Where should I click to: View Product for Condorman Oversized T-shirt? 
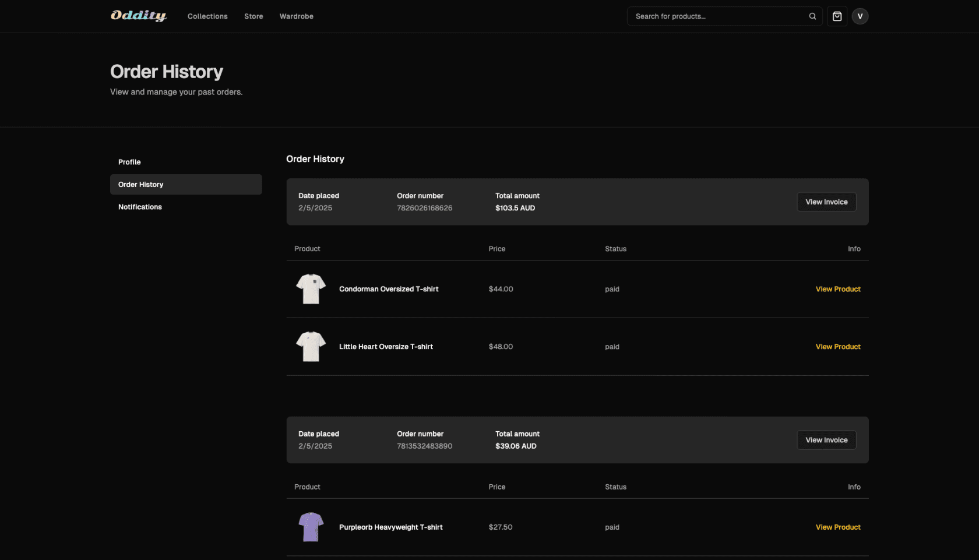pyautogui.click(x=838, y=288)
